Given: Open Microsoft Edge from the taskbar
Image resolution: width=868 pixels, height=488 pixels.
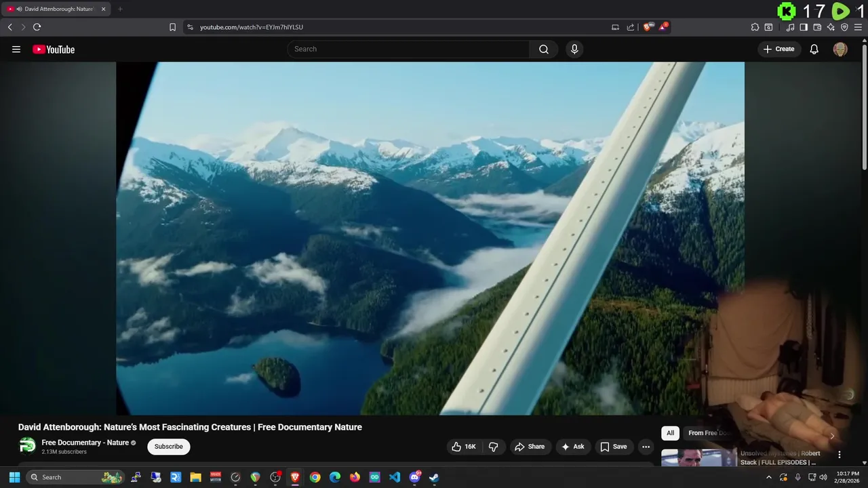Looking at the screenshot, I should [335, 477].
